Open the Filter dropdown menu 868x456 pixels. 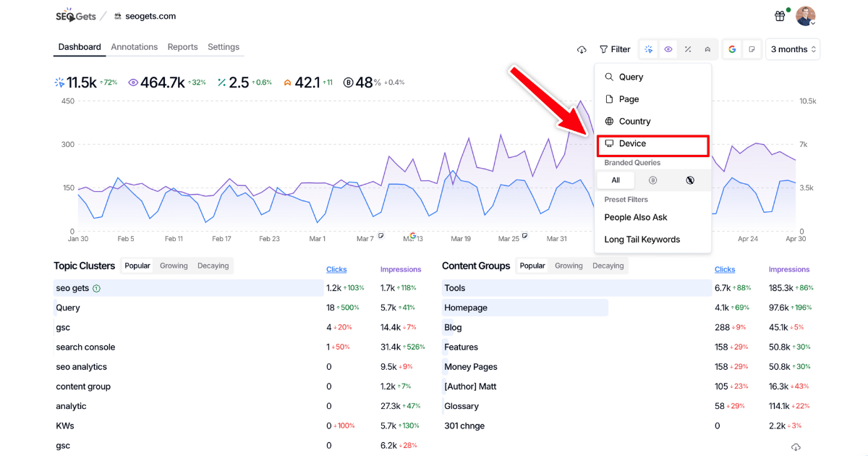pos(615,49)
